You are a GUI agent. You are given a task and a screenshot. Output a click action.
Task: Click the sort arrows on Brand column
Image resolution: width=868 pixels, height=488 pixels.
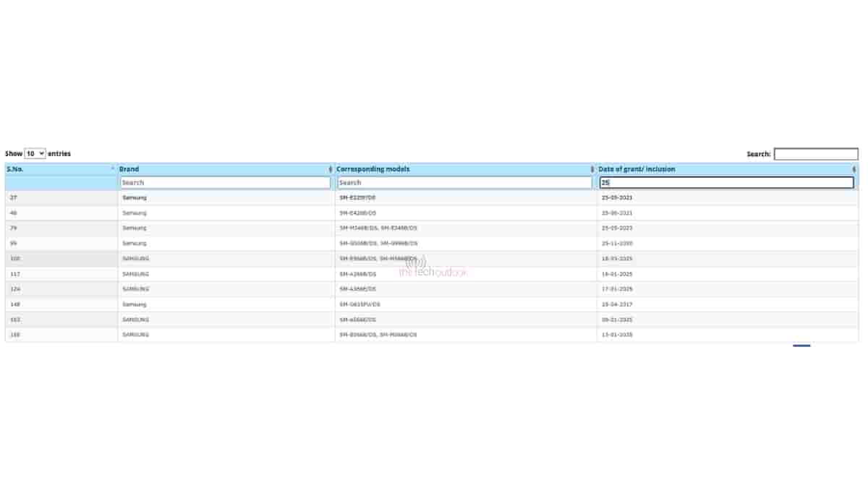point(331,169)
